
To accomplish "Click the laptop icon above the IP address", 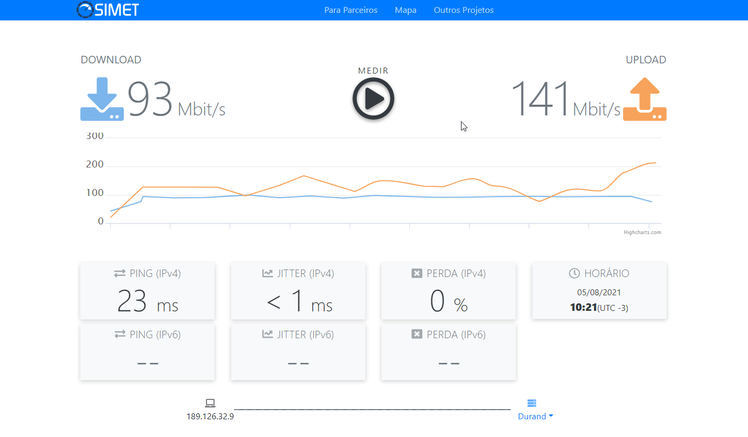I will tap(210, 403).
